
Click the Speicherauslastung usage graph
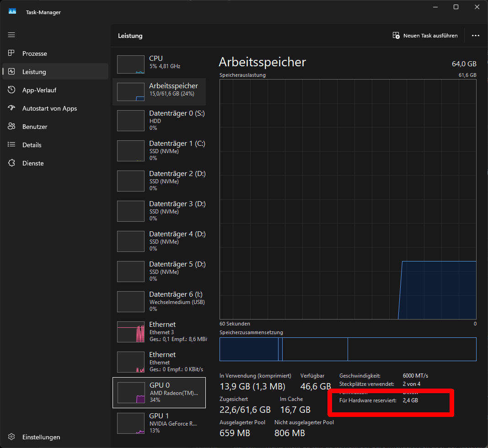[348, 199]
